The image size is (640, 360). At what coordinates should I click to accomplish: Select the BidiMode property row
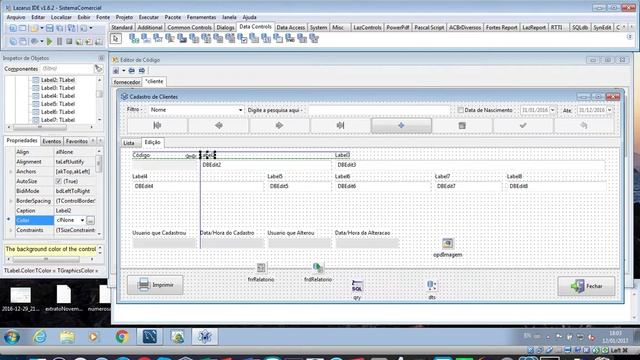(55, 191)
